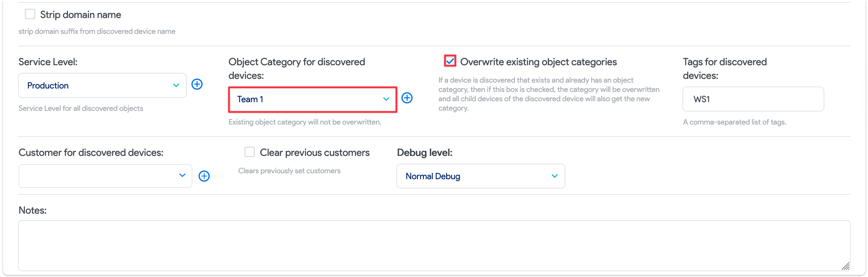Click the chevron on the Normal Debug dropdown
Image resolution: width=868 pixels, height=277 pixels.
tap(554, 176)
